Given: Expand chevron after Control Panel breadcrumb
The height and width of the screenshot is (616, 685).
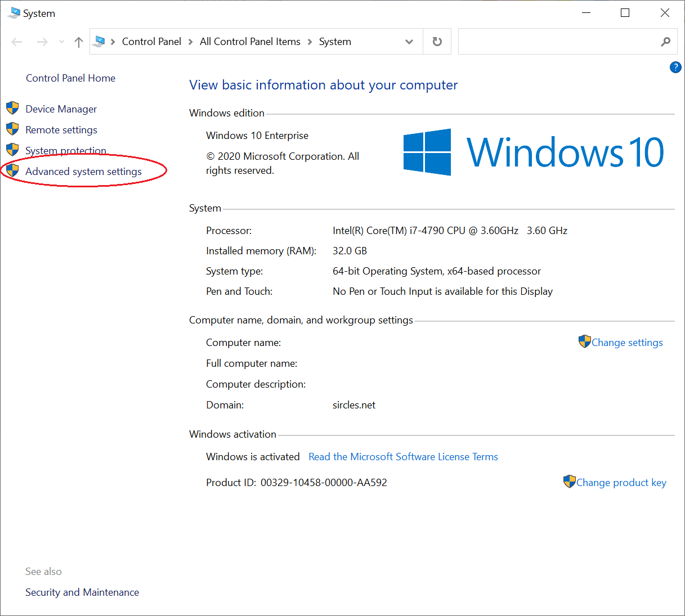Looking at the screenshot, I should pos(190,42).
